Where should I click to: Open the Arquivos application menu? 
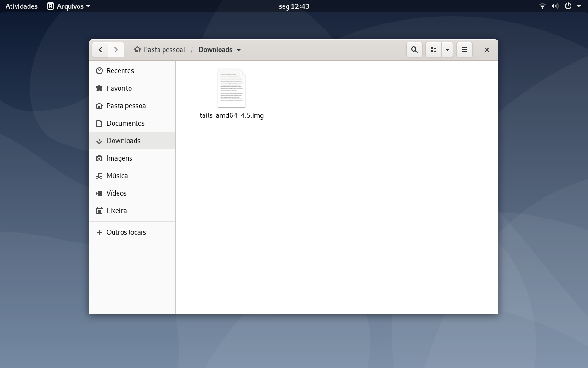(69, 6)
